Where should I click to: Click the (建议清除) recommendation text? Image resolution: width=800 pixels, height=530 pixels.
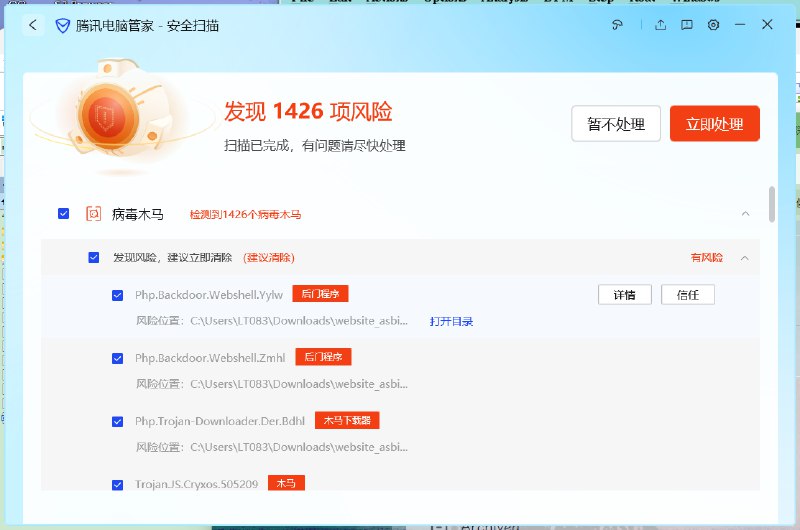pyautogui.click(x=269, y=258)
